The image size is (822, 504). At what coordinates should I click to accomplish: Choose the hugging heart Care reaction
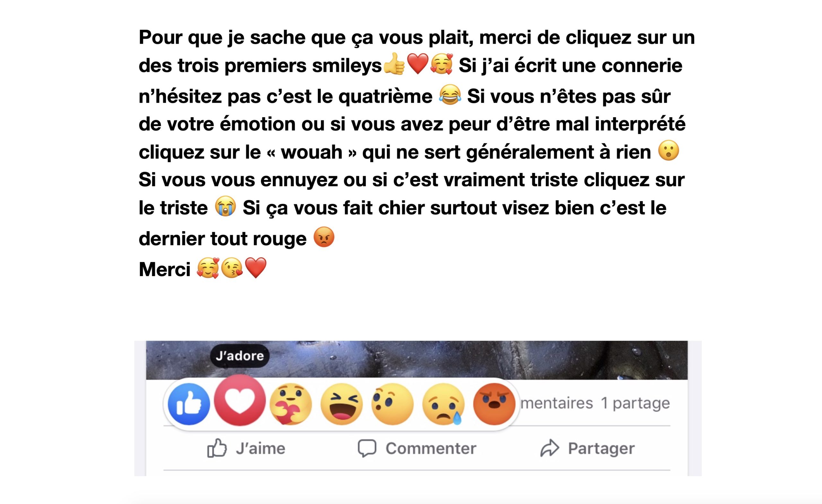point(291,404)
